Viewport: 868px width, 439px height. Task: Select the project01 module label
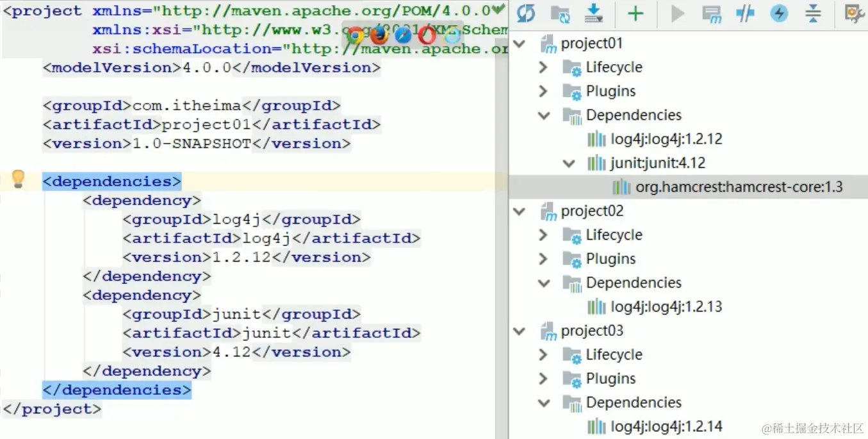point(592,44)
